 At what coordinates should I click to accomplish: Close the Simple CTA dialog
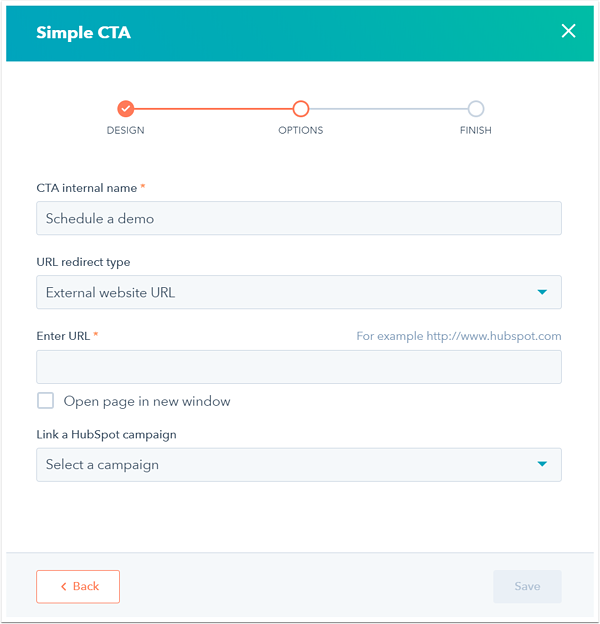click(568, 31)
